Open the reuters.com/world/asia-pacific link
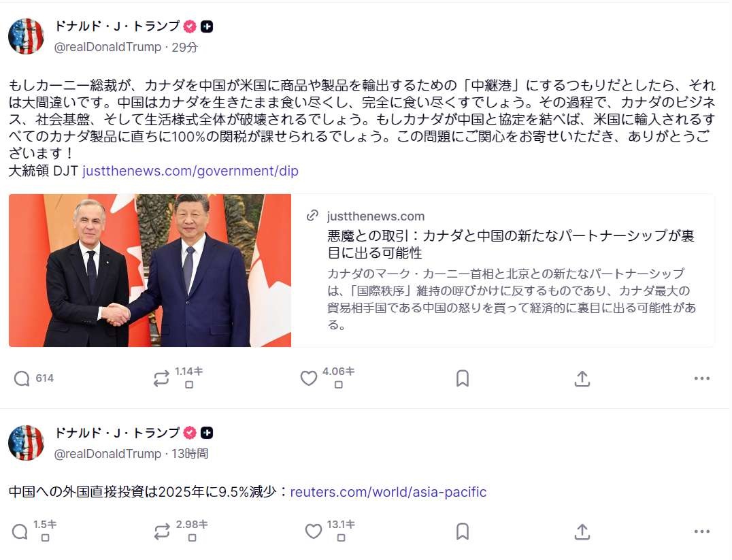Image resolution: width=732 pixels, height=560 pixels. tap(388, 492)
